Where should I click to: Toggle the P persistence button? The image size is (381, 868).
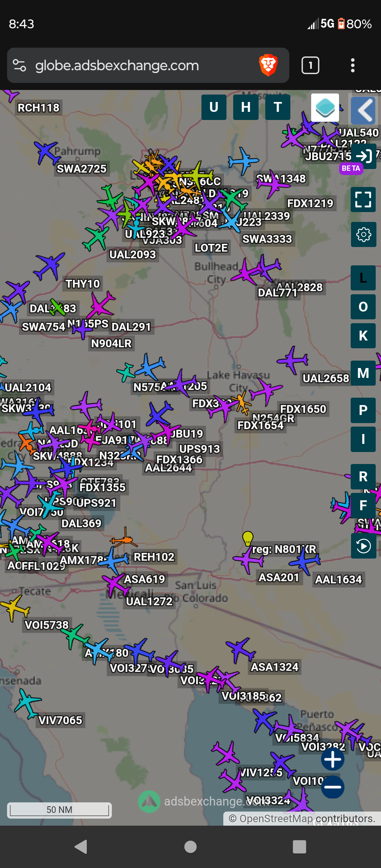tap(363, 410)
